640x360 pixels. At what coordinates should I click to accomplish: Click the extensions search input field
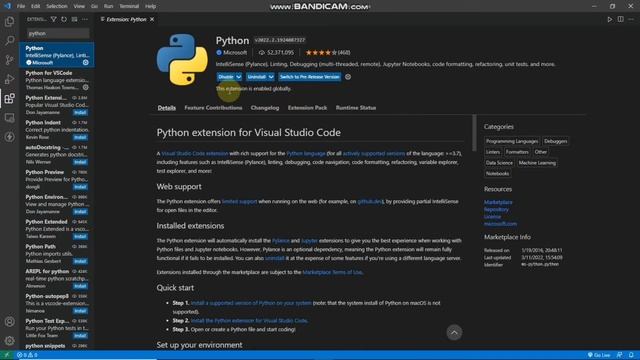58,33
